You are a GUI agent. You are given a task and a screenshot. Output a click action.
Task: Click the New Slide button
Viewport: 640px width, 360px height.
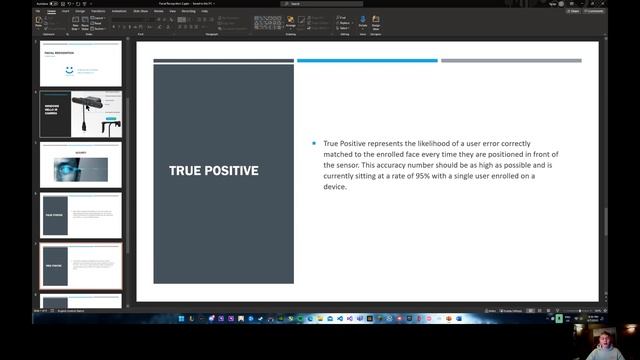click(x=76, y=23)
